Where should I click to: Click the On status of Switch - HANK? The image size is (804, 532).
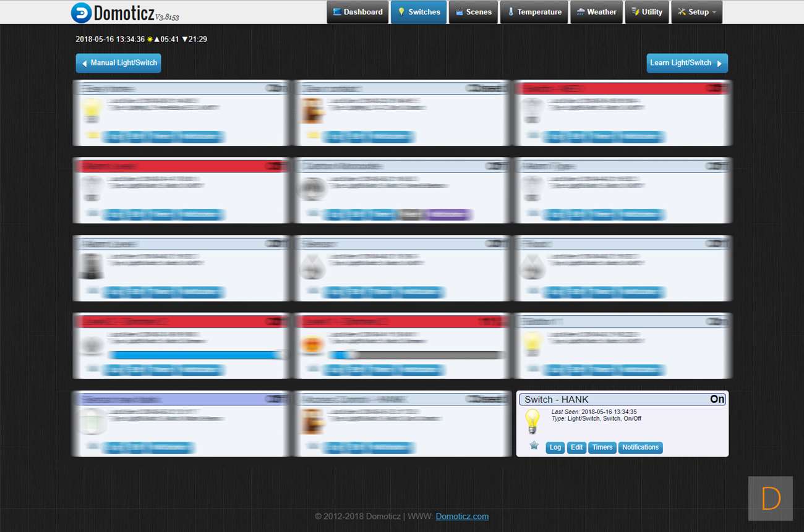[717, 399]
